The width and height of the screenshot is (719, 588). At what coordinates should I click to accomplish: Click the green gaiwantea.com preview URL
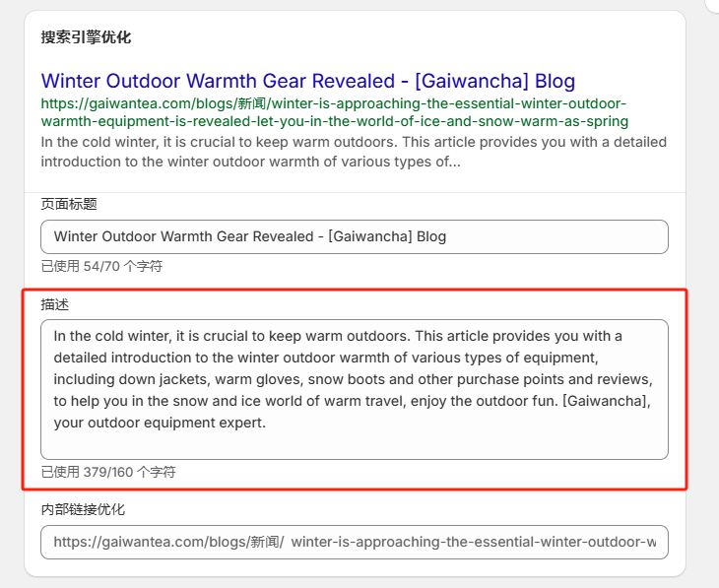pos(334,112)
